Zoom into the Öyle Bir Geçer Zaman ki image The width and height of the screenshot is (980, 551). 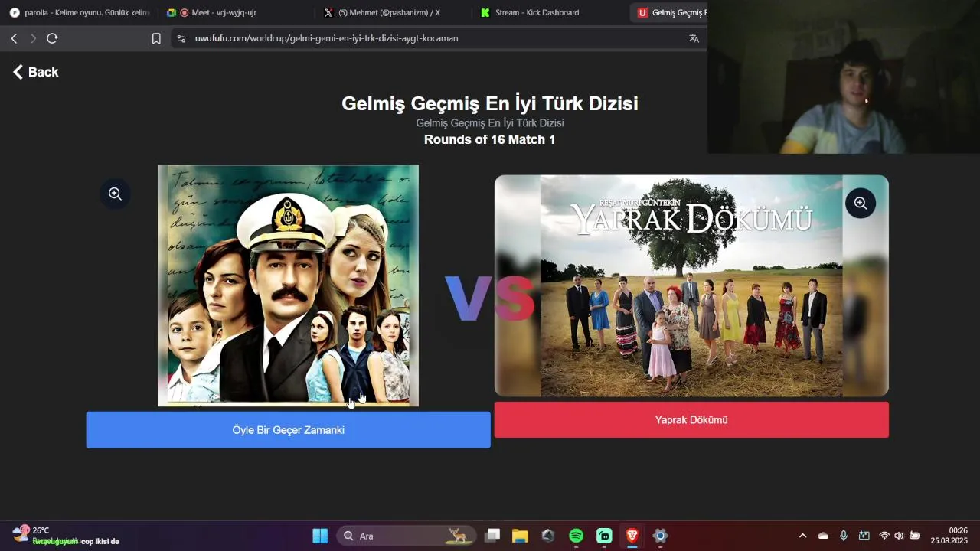coord(115,194)
